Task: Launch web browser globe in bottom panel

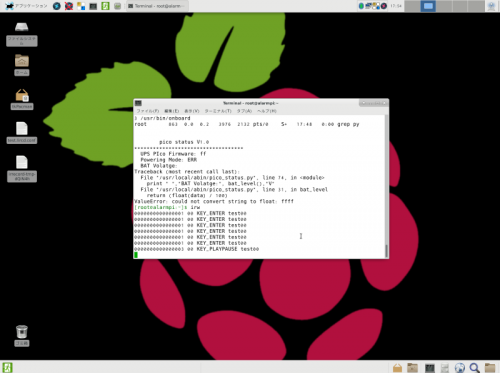Action: click(x=460, y=368)
